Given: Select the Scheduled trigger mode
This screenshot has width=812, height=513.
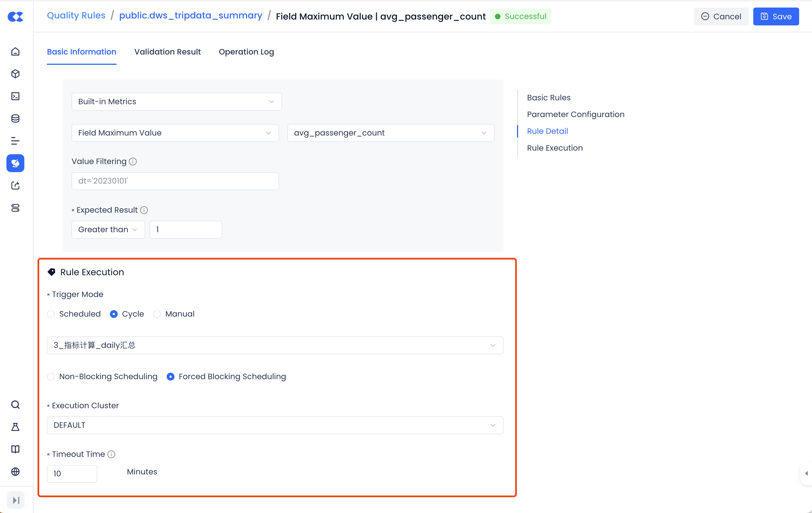Looking at the screenshot, I should click(51, 314).
